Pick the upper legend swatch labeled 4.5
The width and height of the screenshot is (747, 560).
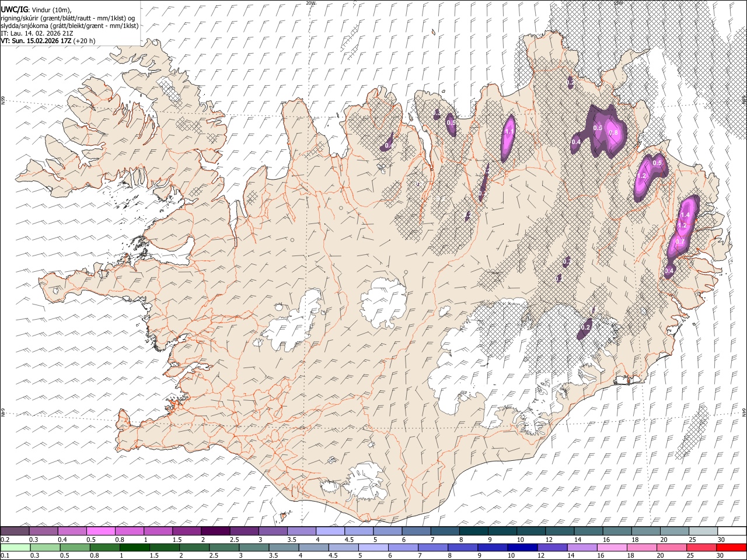(x=358, y=531)
